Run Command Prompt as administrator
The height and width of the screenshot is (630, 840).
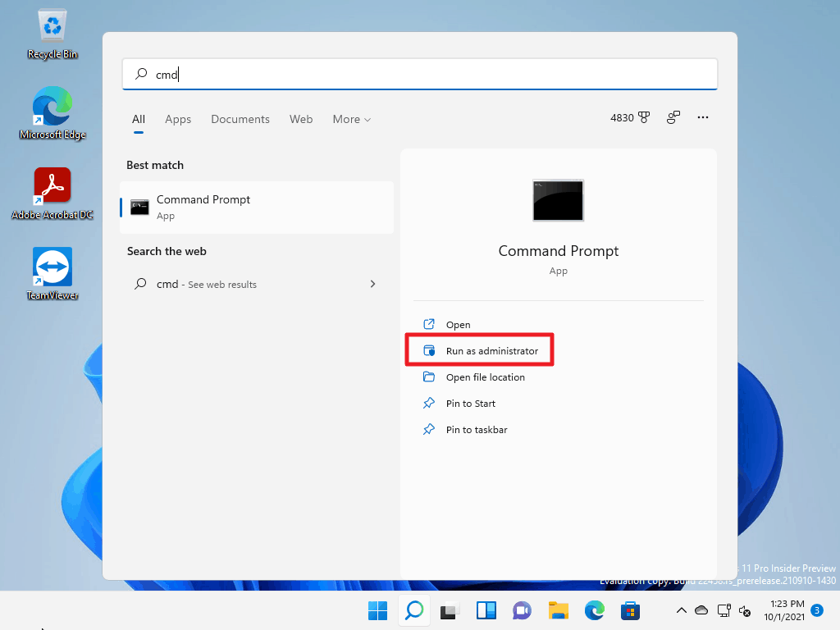(x=480, y=349)
